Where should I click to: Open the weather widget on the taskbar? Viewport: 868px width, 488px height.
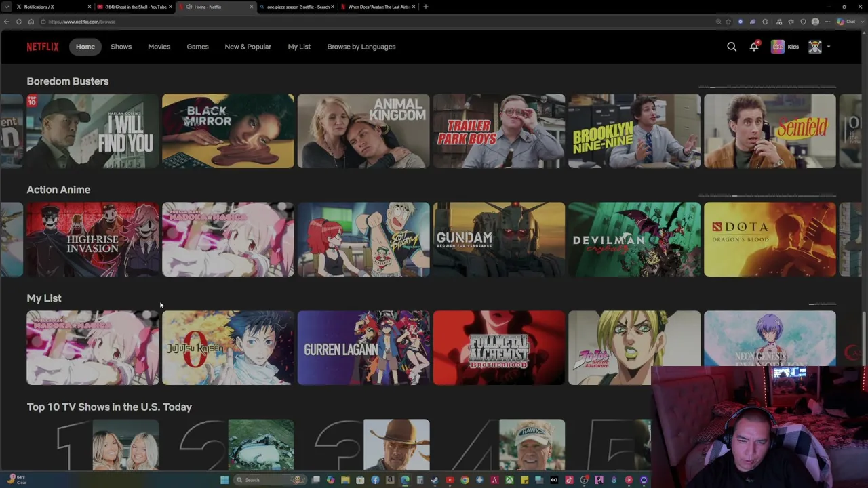pyautogui.click(x=16, y=480)
